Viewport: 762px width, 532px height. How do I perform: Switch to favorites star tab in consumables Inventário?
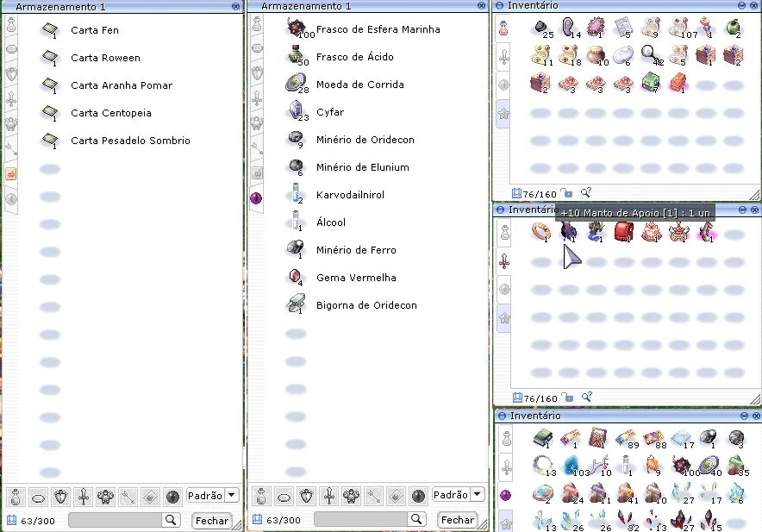(x=504, y=114)
